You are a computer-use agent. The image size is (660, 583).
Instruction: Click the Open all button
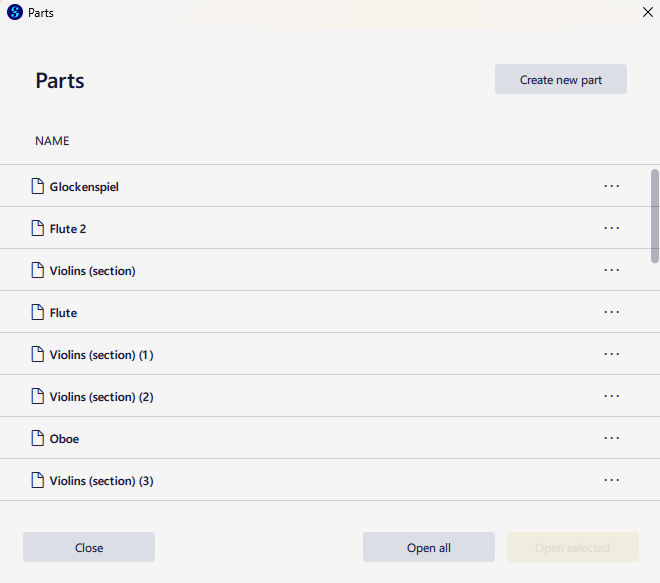[428, 547]
